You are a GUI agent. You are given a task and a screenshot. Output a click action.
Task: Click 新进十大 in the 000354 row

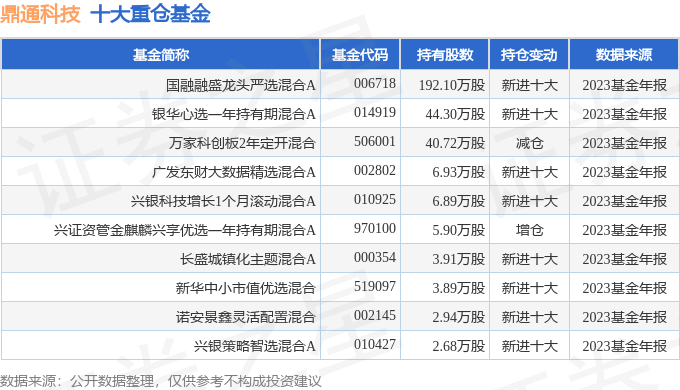530,259
